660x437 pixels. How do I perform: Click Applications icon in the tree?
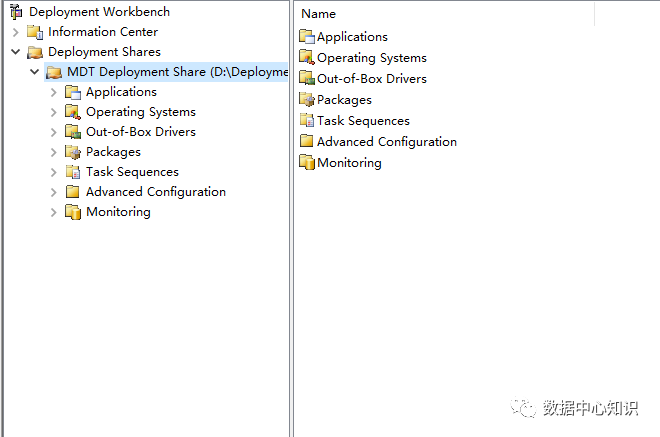coord(73,92)
